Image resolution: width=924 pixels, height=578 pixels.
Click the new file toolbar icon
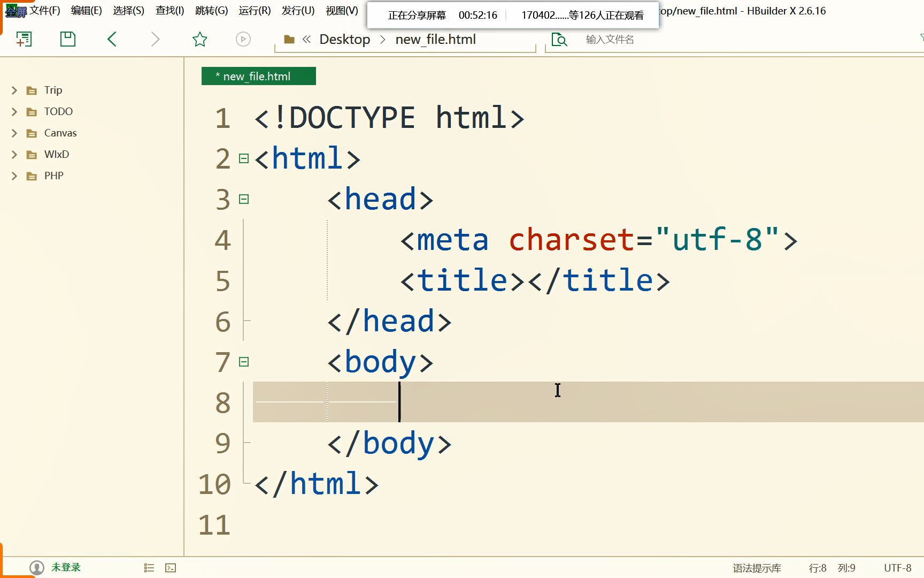[x=24, y=39]
